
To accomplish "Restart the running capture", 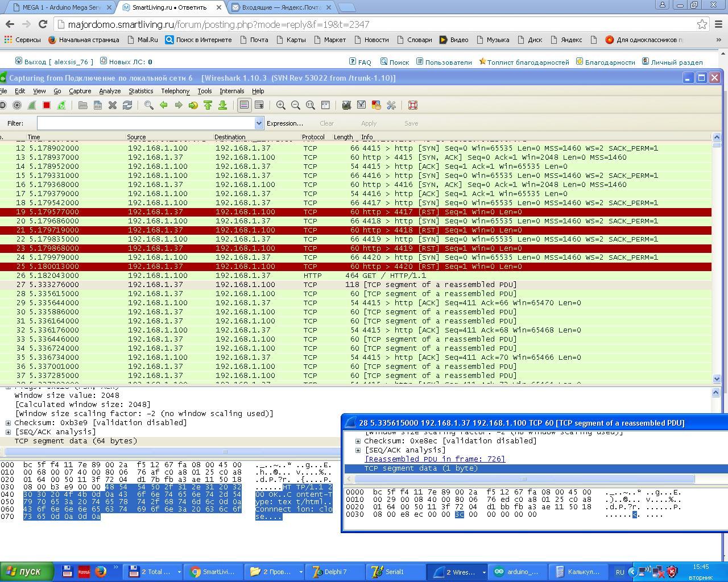I will [x=61, y=105].
